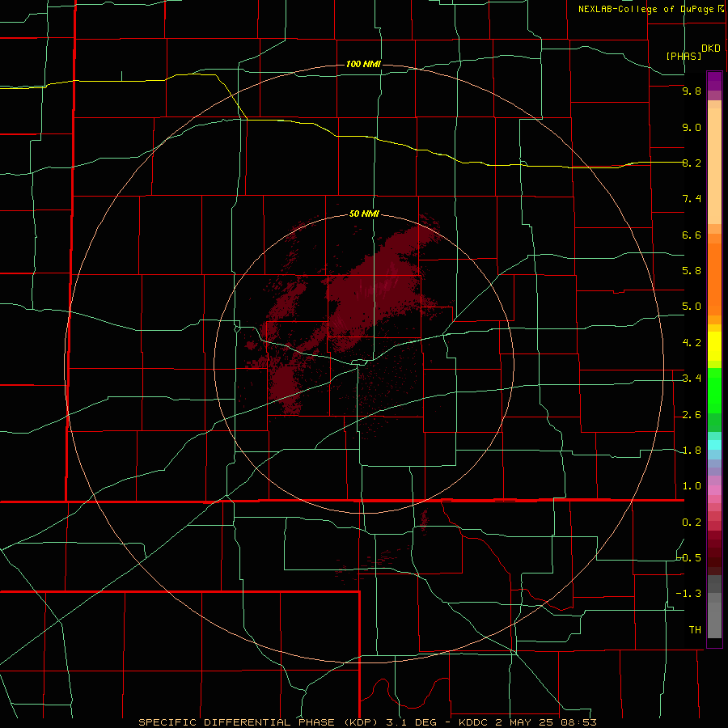Click the gray color bar segment near TH
Image resolution: width=728 pixels, height=728 pixels.
tap(714, 620)
